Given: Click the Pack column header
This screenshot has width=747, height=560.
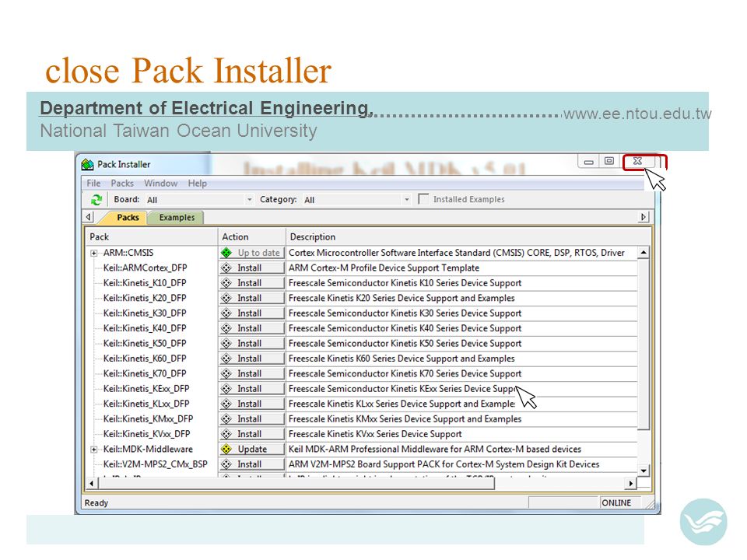Looking at the screenshot, I should point(152,236).
